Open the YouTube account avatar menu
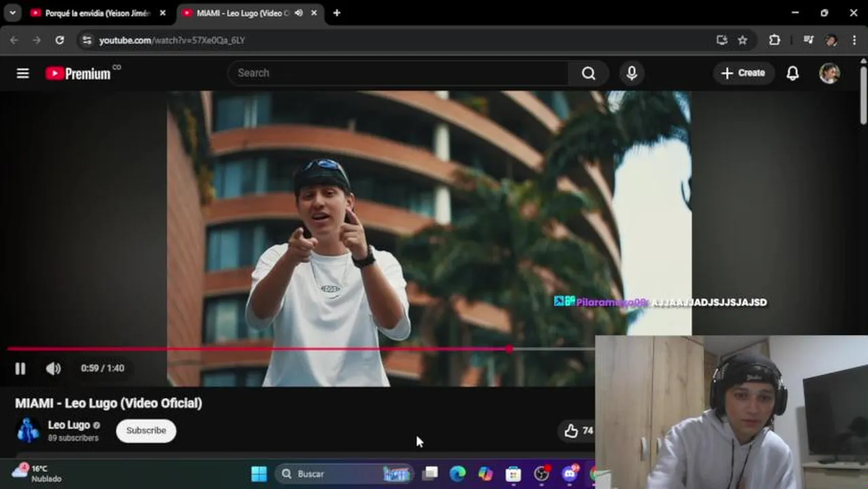The width and height of the screenshot is (868, 489). point(829,73)
